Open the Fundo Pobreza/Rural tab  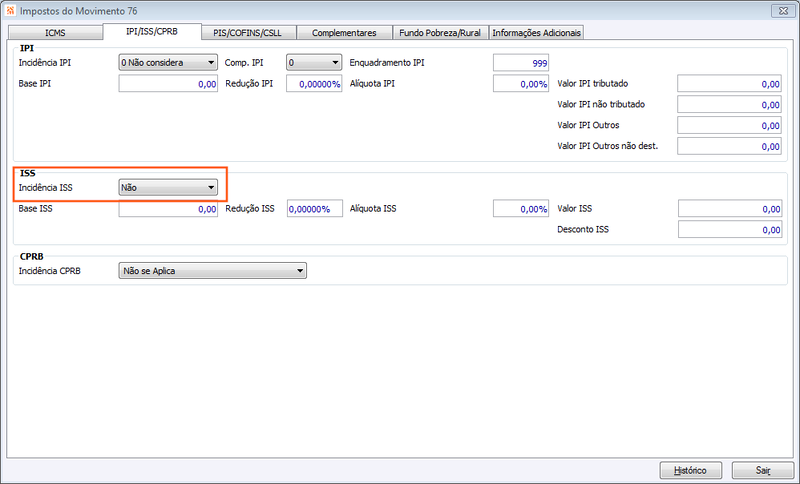440,33
